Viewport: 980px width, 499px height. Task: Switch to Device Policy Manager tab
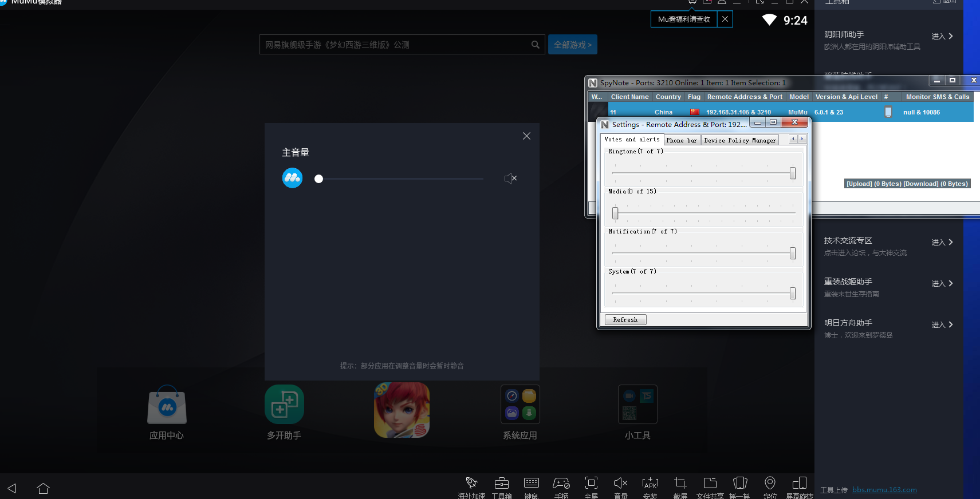pyautogui.click(x=740, y=140)
